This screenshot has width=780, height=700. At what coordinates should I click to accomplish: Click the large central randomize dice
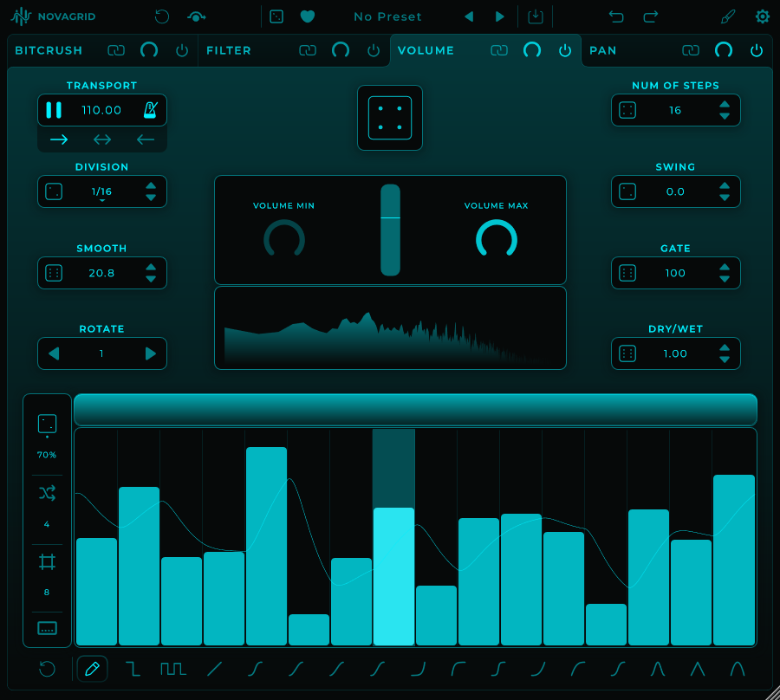(x=390, y=118)
